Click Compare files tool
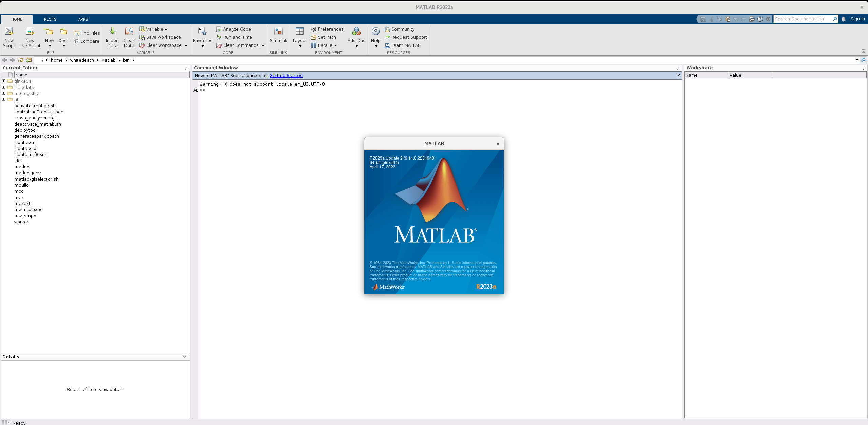 click(x=86, y=41)
